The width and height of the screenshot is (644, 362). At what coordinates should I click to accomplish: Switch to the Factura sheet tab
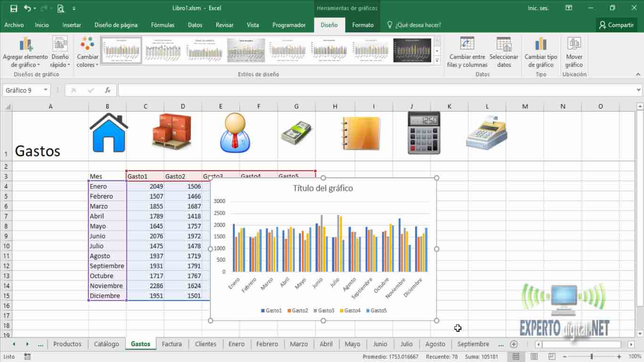click(172, 344)
